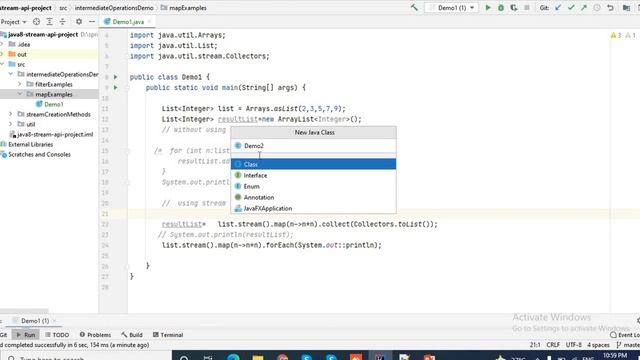Collapse the src folder
The image size is (640, 360).
pyautogui.click(x=2, y=64)
